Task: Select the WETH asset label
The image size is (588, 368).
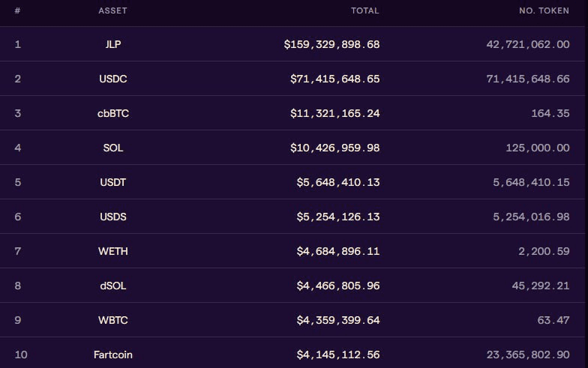Action: [113, 251]
